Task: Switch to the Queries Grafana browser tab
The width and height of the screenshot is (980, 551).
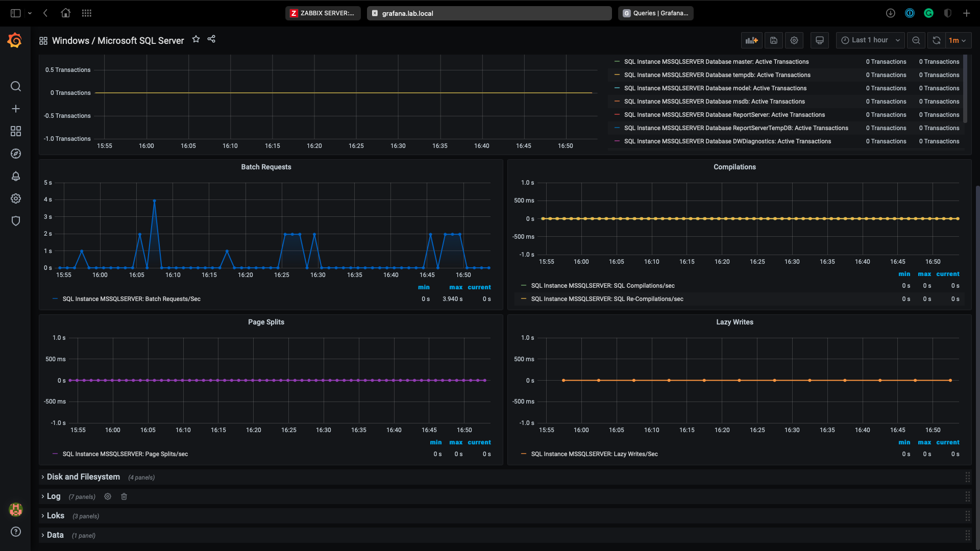Action: 656,13
